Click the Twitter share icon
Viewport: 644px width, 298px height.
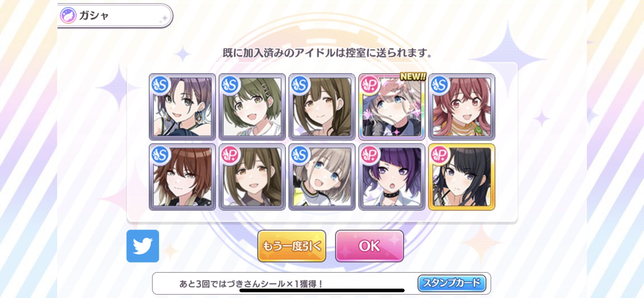[143, 246]
